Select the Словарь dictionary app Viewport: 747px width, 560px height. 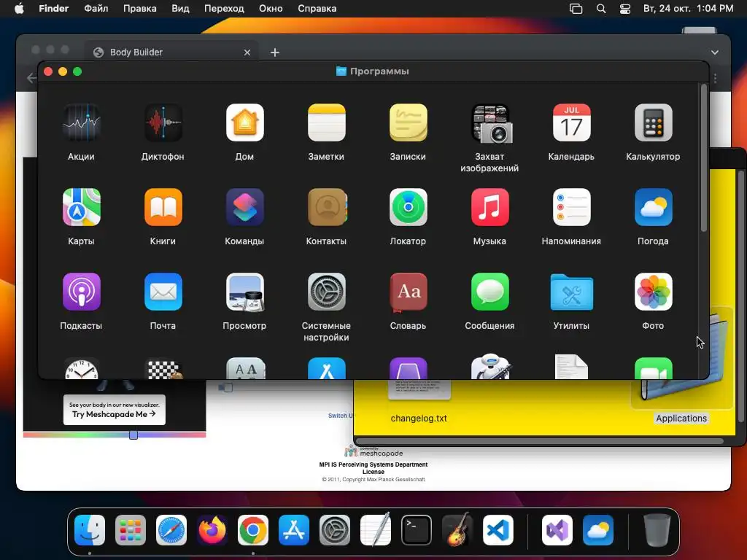point(409,292)
